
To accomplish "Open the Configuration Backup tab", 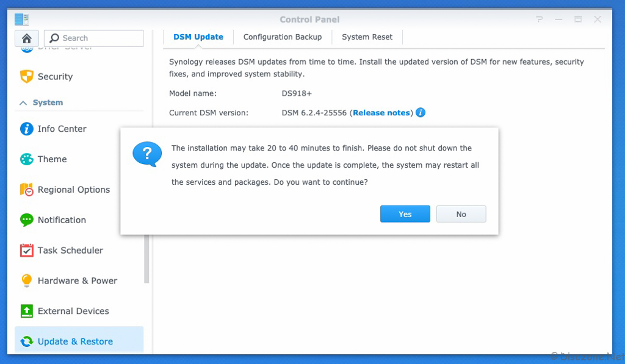I will pos(283,37).
